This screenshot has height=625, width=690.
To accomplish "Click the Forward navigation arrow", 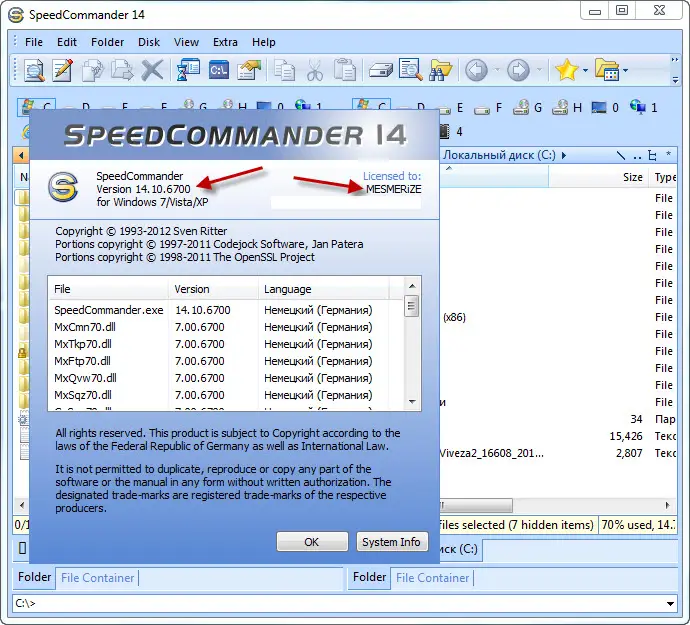I will coord(518,70).
